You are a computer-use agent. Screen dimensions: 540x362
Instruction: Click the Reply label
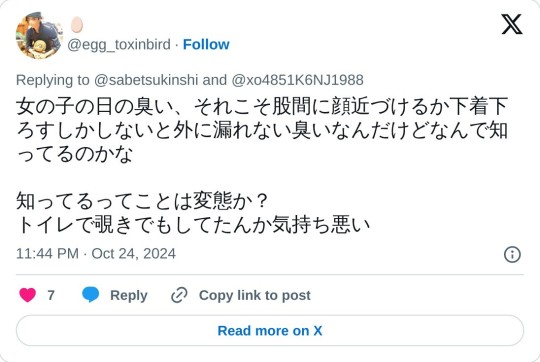pyautogui.click(x=129, y=296)
